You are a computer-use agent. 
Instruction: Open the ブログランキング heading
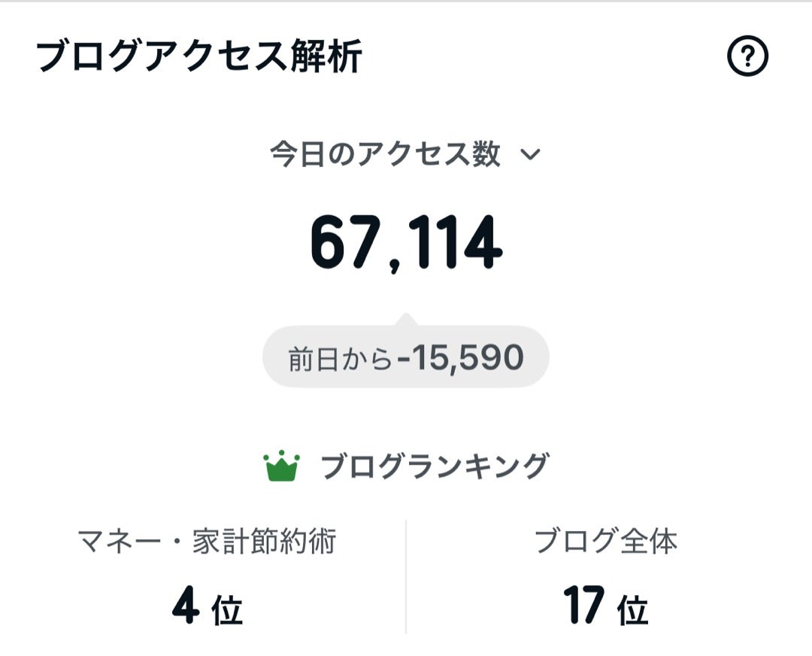pyautogui.click(x=435, y=466)
